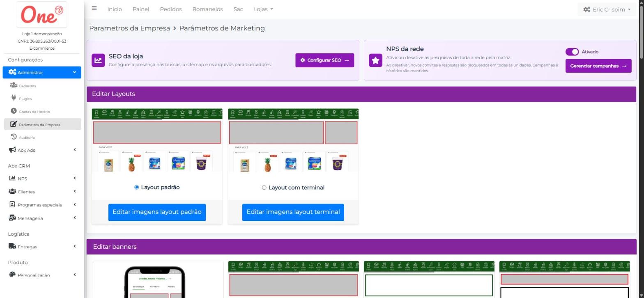Screen dimensions: 644x298
Task: Click the Clientes people icon
Action: (12, 191)
